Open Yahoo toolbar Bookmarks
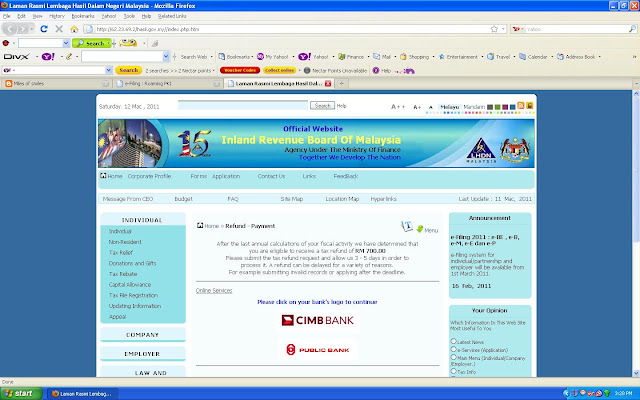The width and height of the screenshot is (640, 400). (x=236, y=57)
